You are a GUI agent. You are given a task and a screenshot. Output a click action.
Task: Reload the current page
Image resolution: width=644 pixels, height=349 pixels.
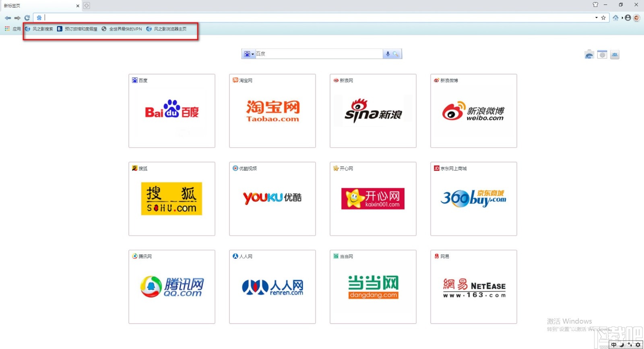[x=27, y=18]
